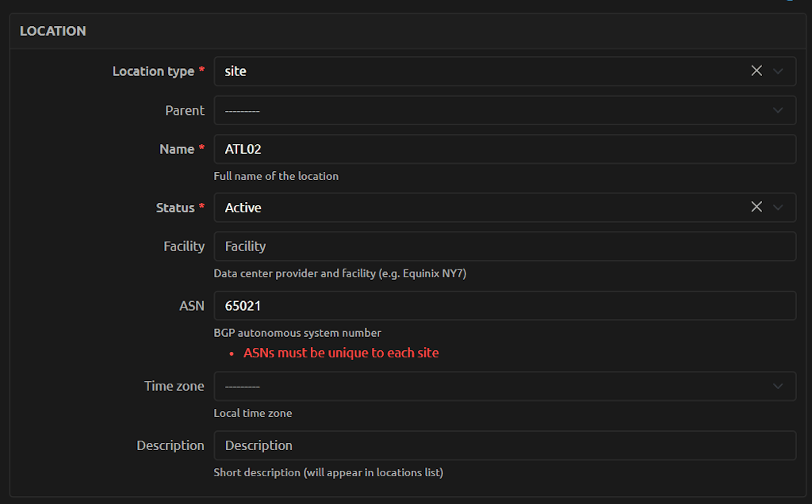Open the Time zone dropdown chevron

point(778,386)
